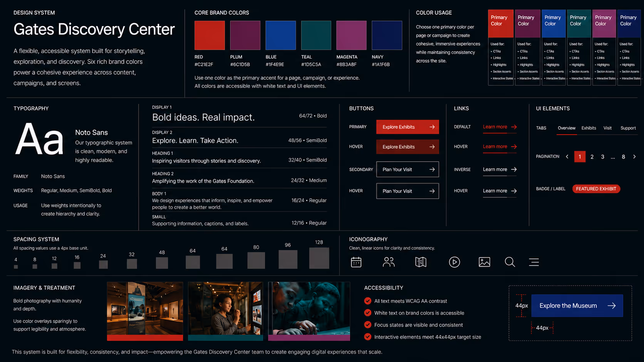The width and height of the screenshot is (644, 362).
Task: Click the image picture icon
Action: [x=484, y=262]
